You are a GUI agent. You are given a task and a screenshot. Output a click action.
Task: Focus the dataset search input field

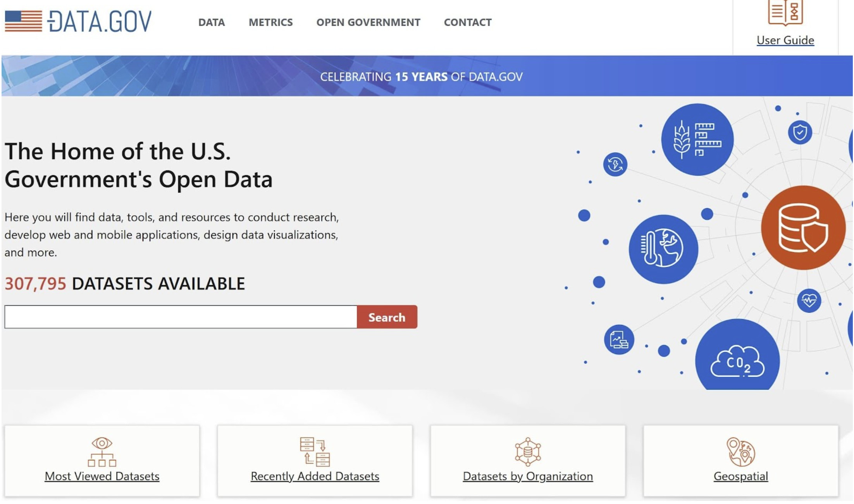coord(181,317)
